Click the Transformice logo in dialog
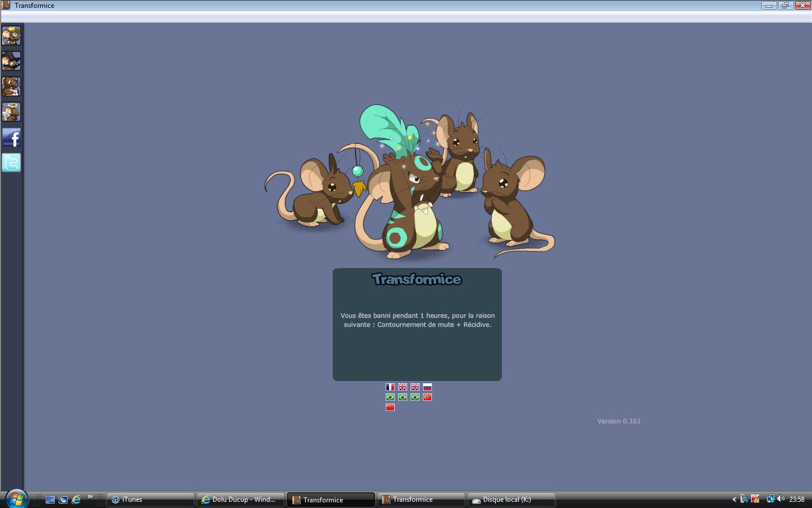This screenshot has width=812, height=508. coord(417,279)
